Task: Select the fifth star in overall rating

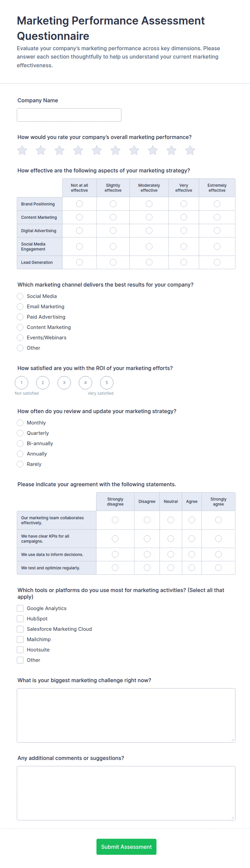Action: coord(97,150)
